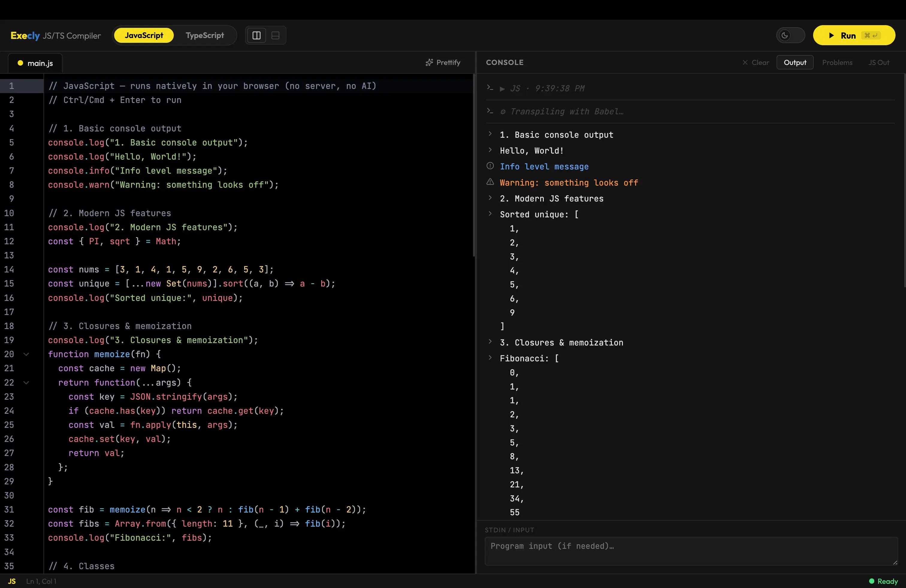Image resolution: width=906 pixels, height=588 pixels.
Task: Click the green Ready status indicator
Action: (883, 581)
